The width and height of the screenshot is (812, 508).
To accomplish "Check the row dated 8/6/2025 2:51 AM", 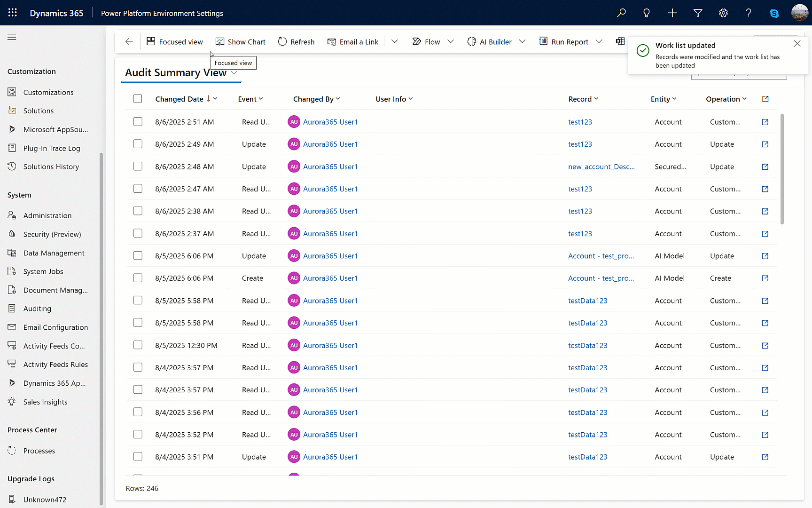I will (138, 121).
